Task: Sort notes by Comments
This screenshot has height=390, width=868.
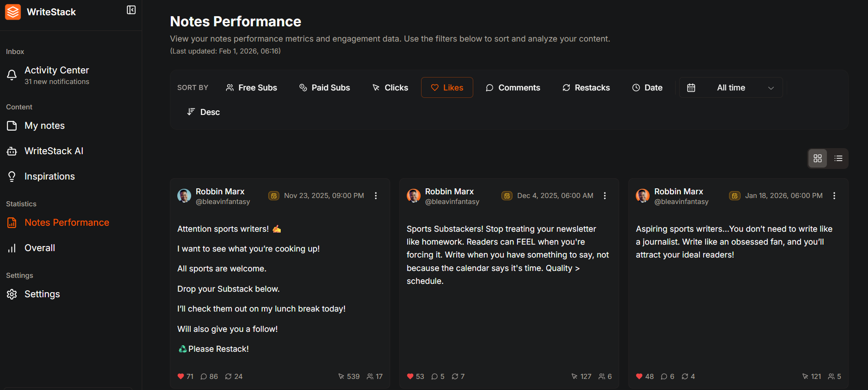Action: 512,88
